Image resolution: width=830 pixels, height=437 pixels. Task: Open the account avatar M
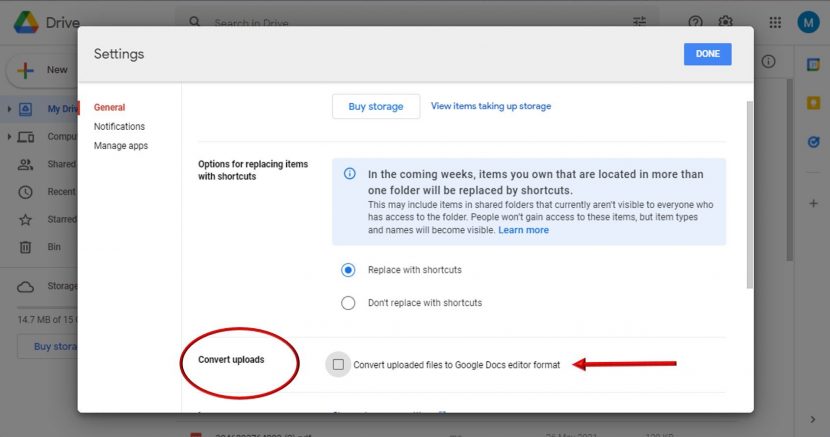pos(808,22)
